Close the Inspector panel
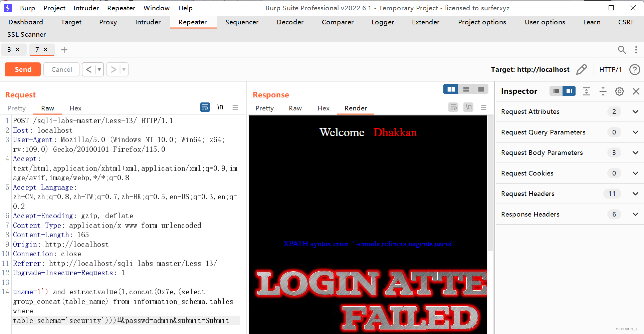This screenshot has height=334, width=644. click(636, 91)
